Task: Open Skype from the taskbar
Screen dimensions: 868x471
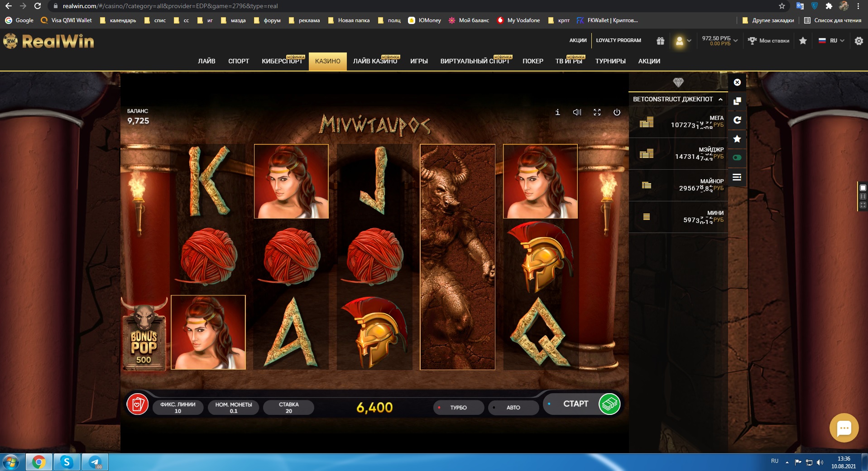Action: (67, 462)
